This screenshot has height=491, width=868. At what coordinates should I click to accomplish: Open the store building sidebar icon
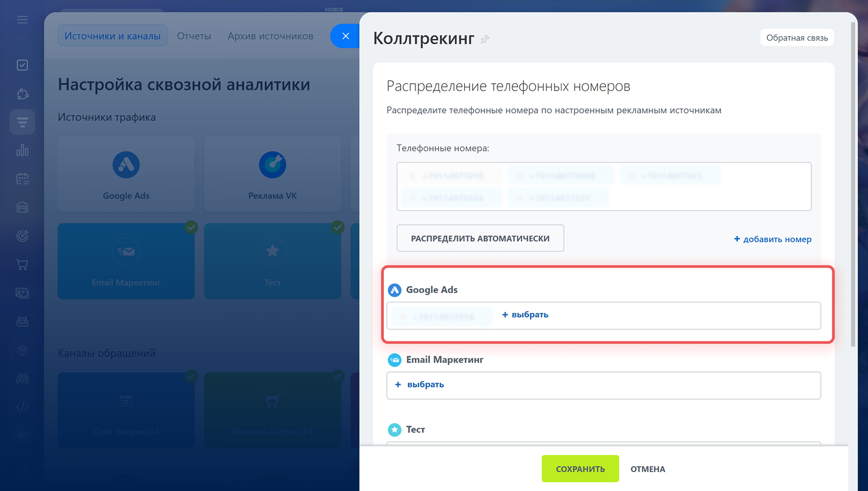coord(22,208)
